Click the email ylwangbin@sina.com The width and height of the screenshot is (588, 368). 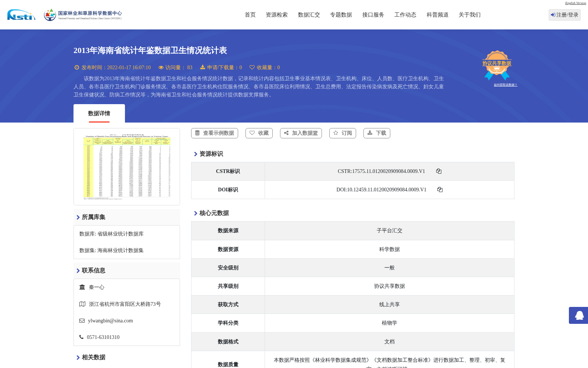click(110, 321)
